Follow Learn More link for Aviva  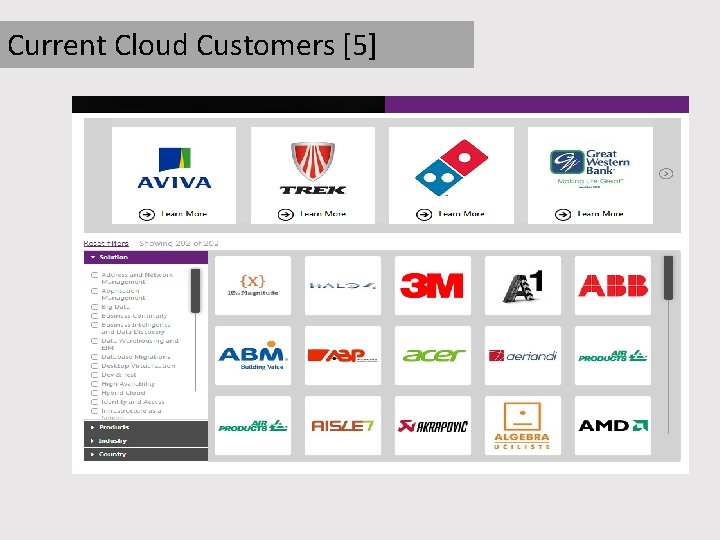coord(184,214)
